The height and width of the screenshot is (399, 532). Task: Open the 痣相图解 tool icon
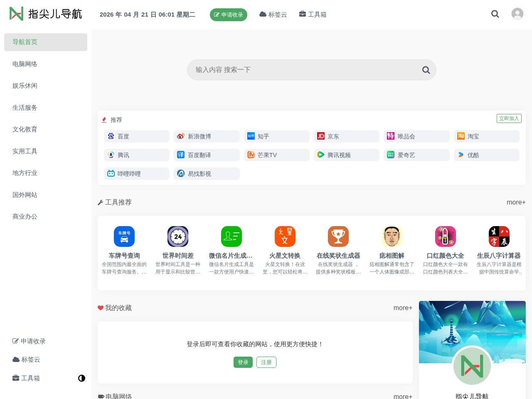point(392,236)
